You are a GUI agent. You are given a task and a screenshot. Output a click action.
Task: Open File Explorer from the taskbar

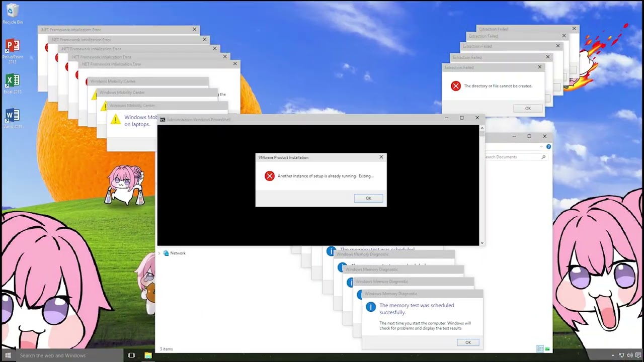click(148, 355)
